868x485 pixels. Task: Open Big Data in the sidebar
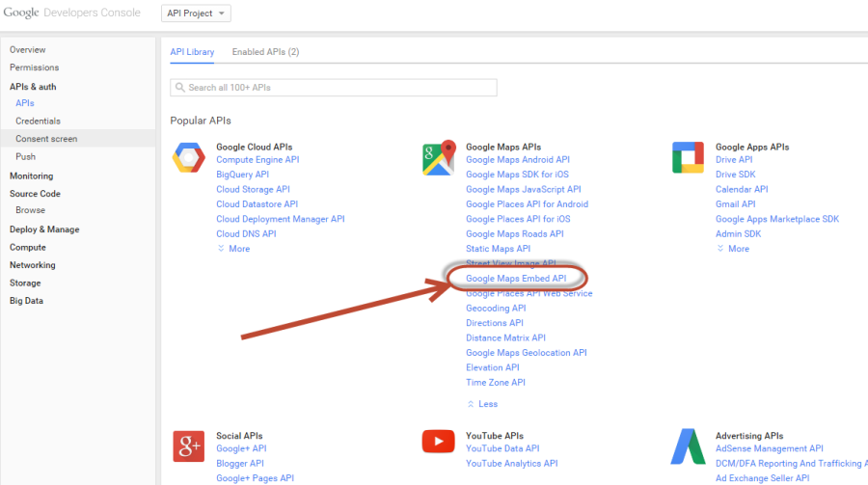(x=27, y=301)
